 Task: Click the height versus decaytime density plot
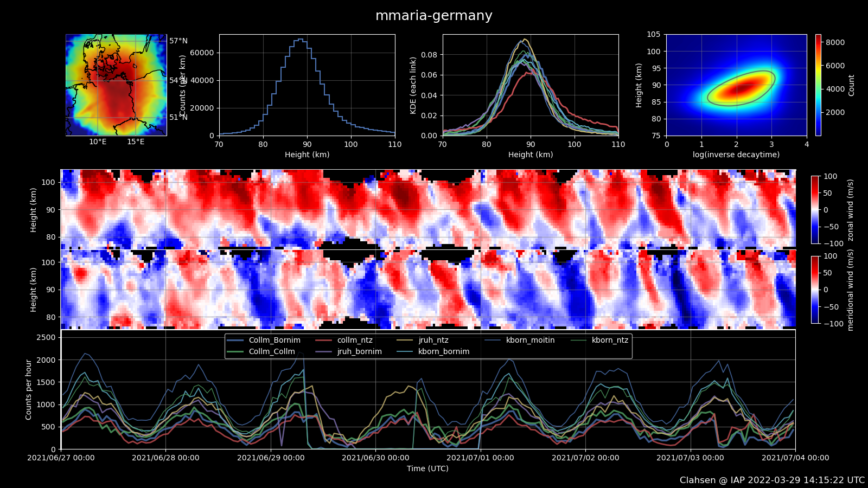(737, 85)
